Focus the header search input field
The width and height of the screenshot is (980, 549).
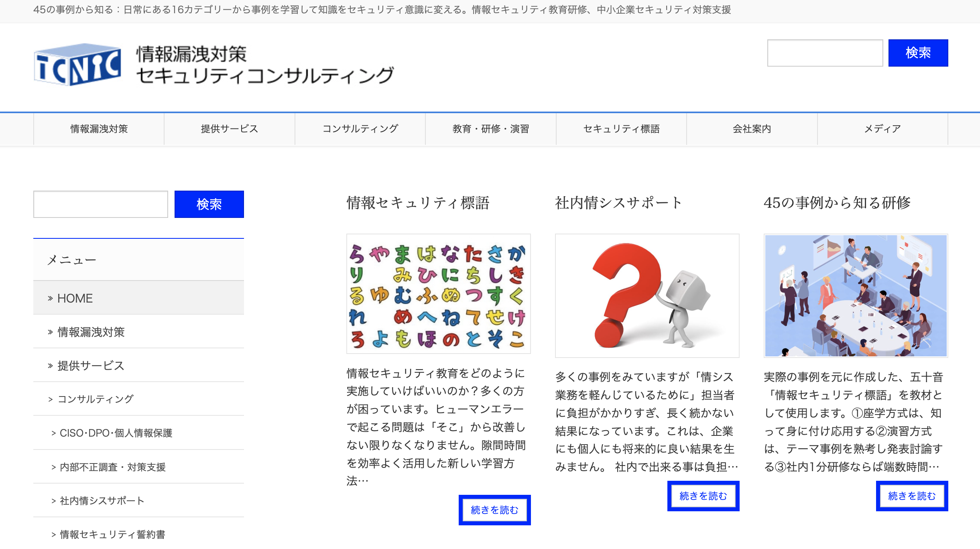[825, 53]
